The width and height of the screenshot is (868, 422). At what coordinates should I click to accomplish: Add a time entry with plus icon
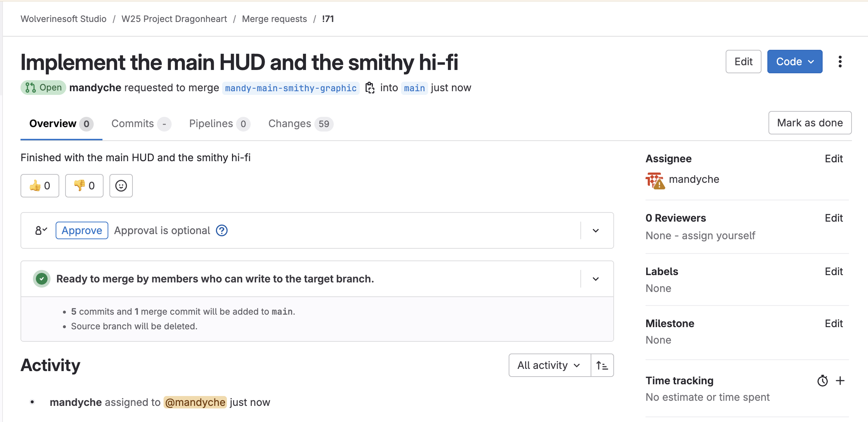click(840, 381)
